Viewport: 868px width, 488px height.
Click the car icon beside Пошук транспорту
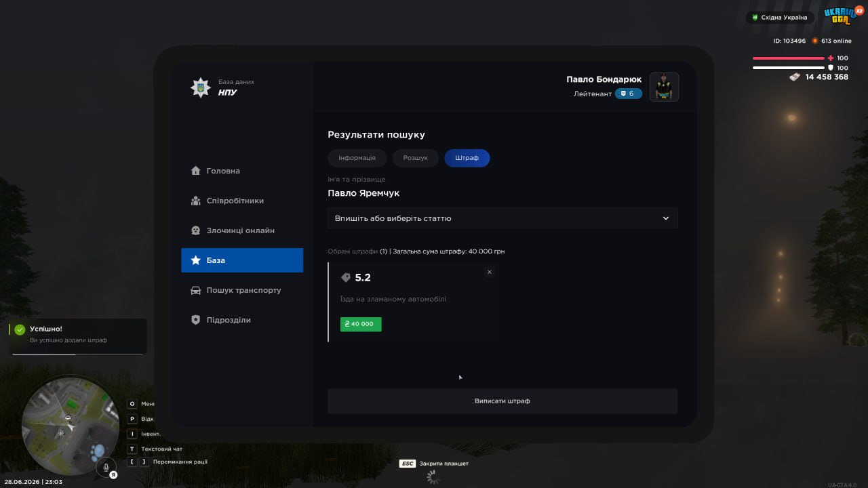195,290
